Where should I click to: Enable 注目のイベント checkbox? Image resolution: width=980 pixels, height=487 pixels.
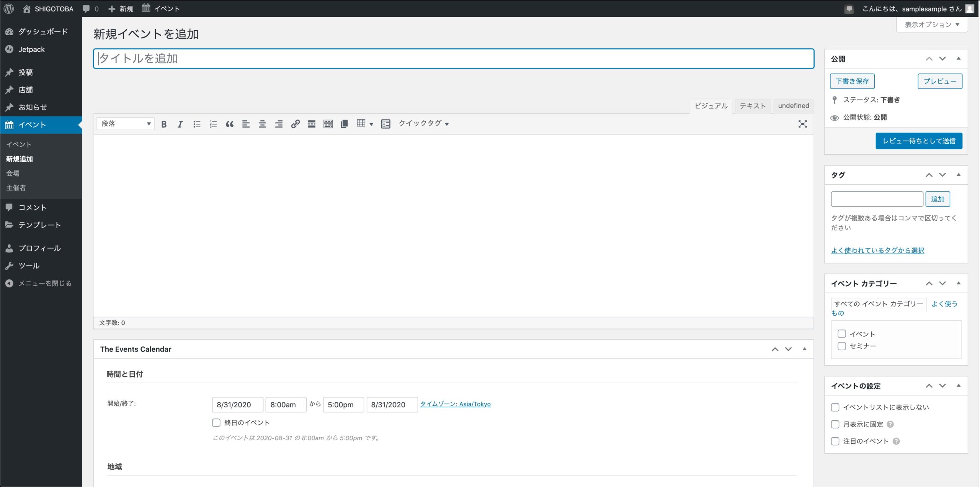[835, 441]
